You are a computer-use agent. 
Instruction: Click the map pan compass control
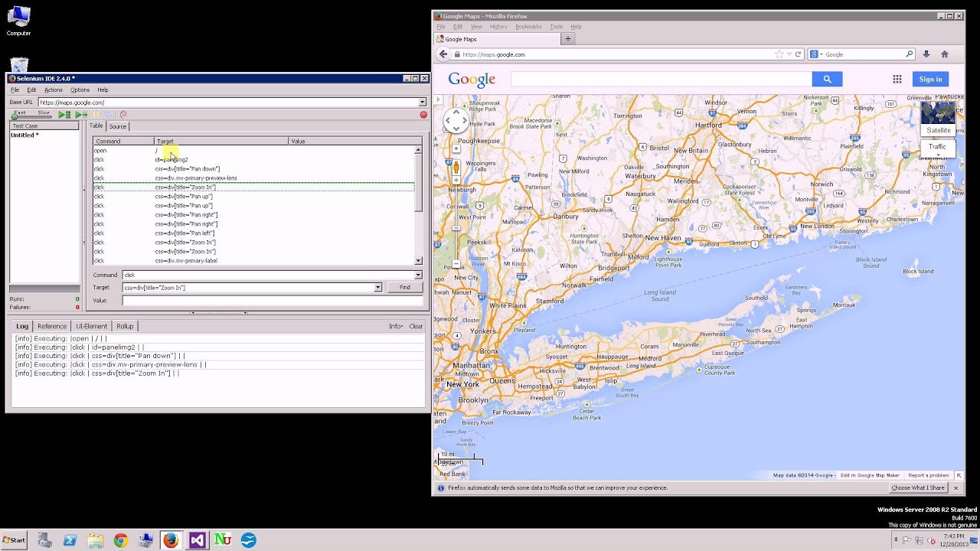click(456, 119)
